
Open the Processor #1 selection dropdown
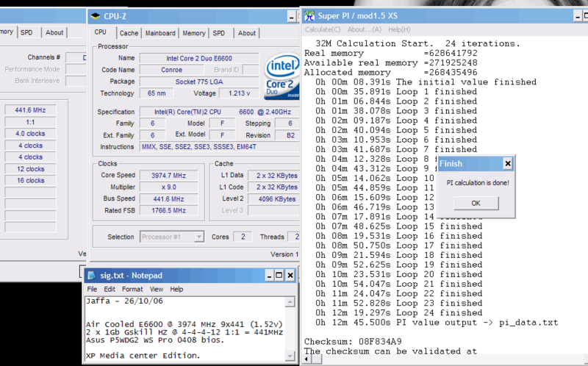[198, 237]
